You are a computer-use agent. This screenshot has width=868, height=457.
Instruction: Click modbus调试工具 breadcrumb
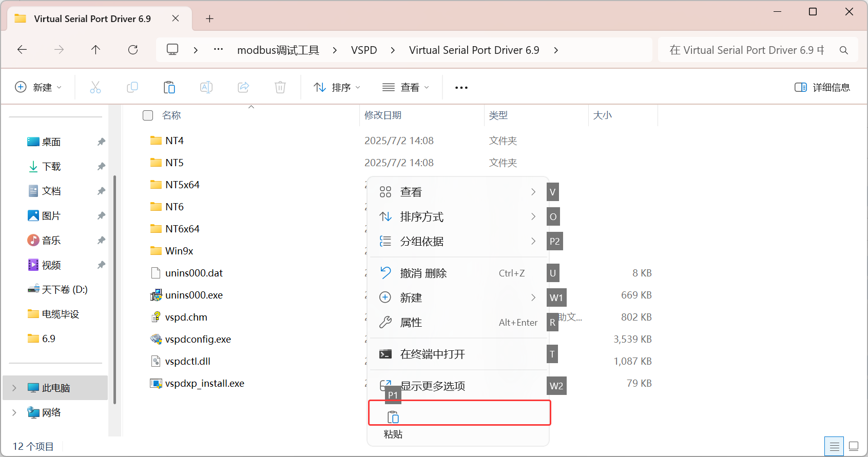(x=278, y=50)
